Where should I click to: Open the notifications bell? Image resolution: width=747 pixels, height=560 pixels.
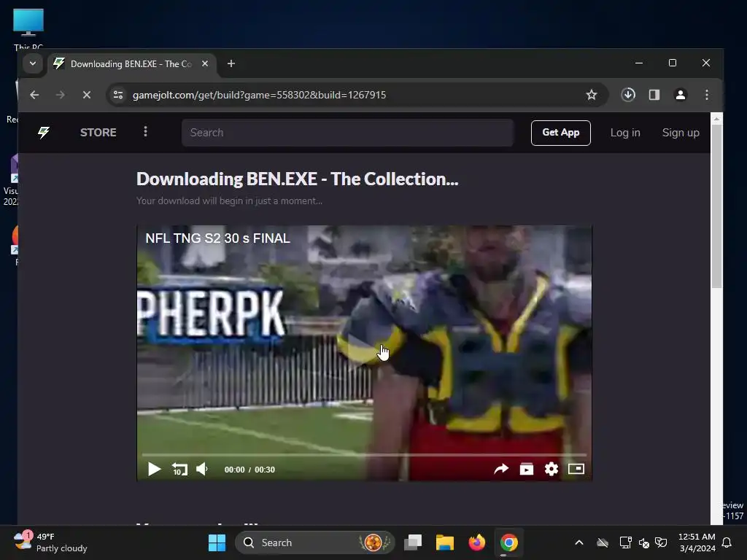coord(727,542)
